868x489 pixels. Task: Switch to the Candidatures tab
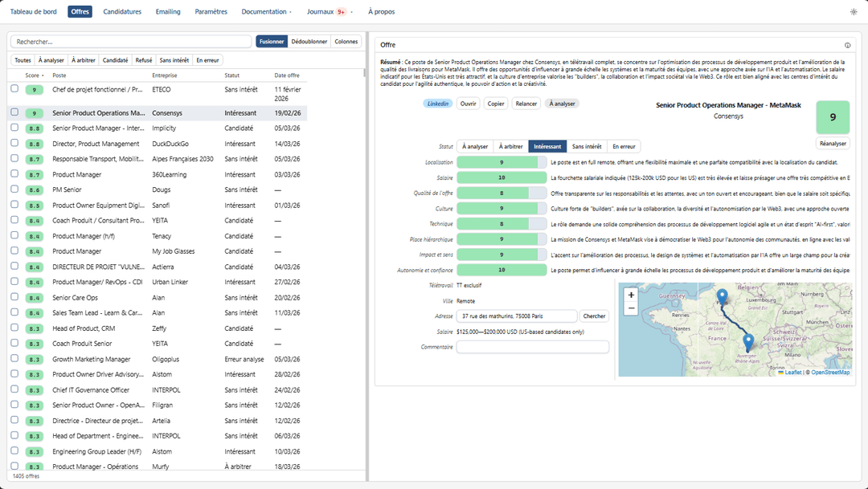tap(122, 12)
